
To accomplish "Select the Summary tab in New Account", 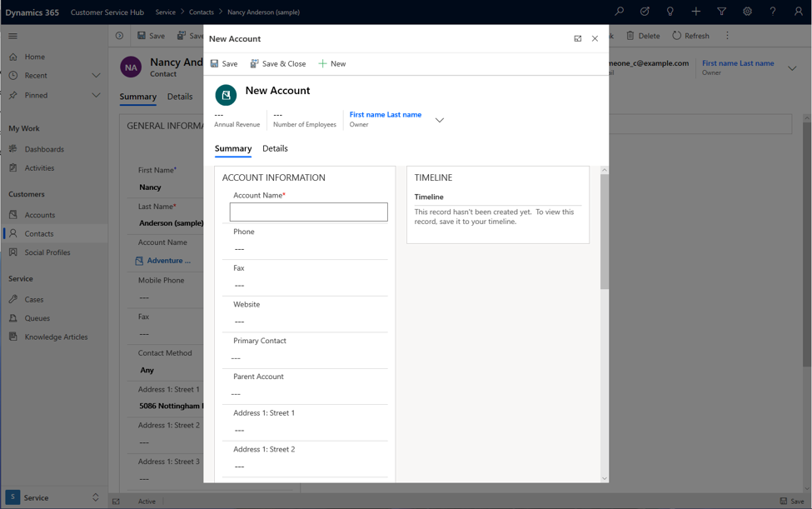I will click(233, 148).
